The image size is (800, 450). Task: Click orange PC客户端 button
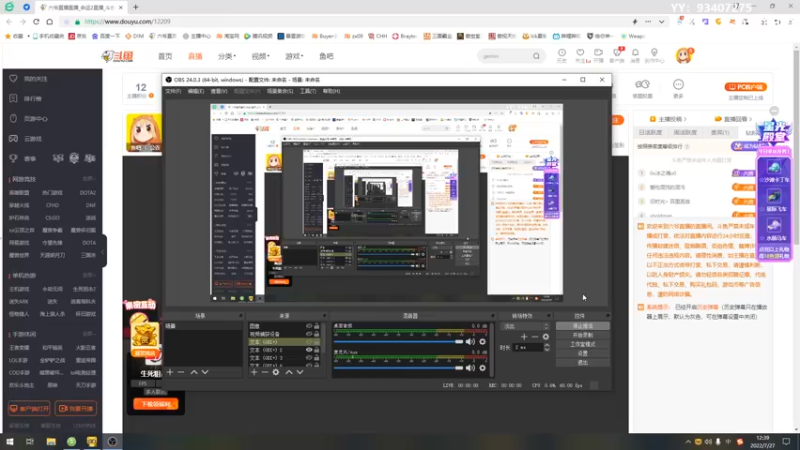click(x=745, y=87)
